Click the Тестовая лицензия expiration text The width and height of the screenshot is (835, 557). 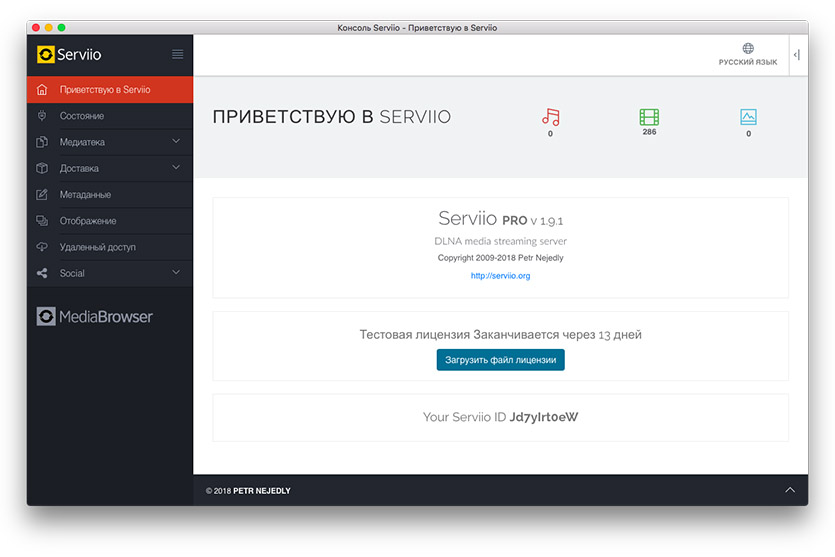coord(501,335)
